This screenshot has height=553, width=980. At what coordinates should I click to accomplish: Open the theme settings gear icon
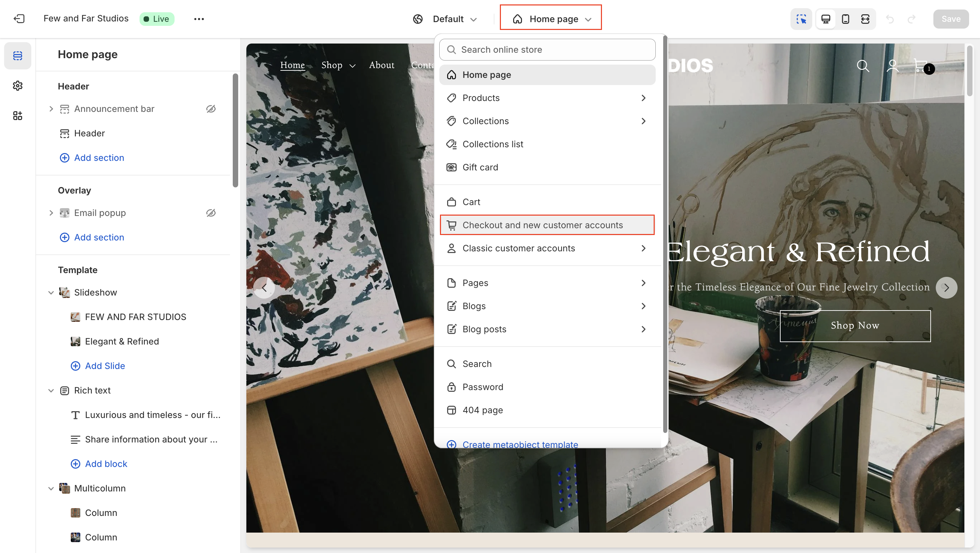(17, 86)
